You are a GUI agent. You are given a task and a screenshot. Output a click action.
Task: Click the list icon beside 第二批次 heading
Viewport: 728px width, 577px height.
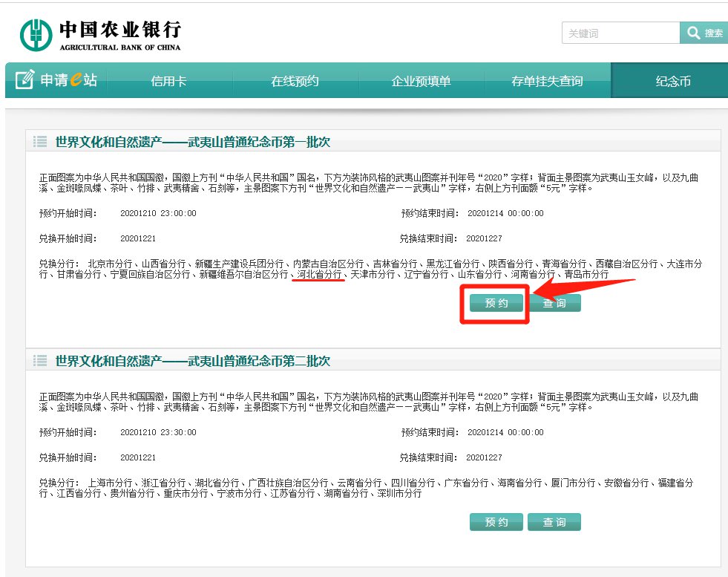click(x=40, y=361)
